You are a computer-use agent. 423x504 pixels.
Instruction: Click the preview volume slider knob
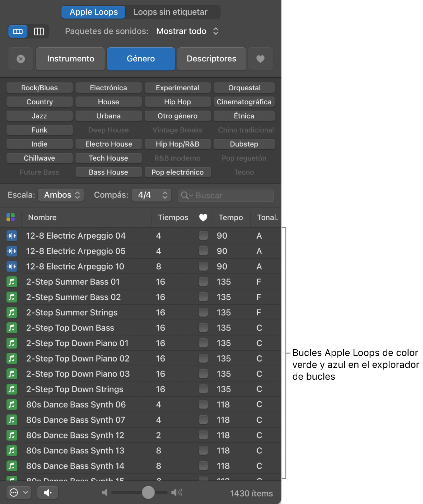point(148,493)
